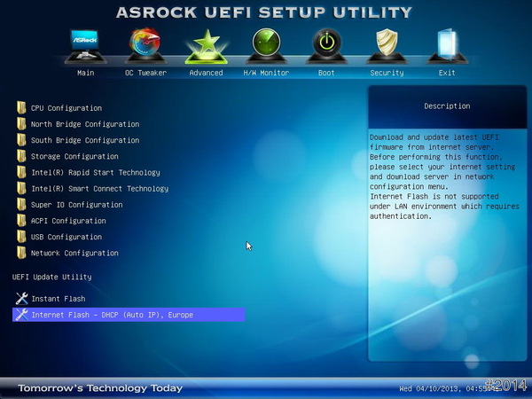This screenshot has width=532, height=399.
Task: Open South Bridge Configuration submenu
Action: (x=85, y=140)
